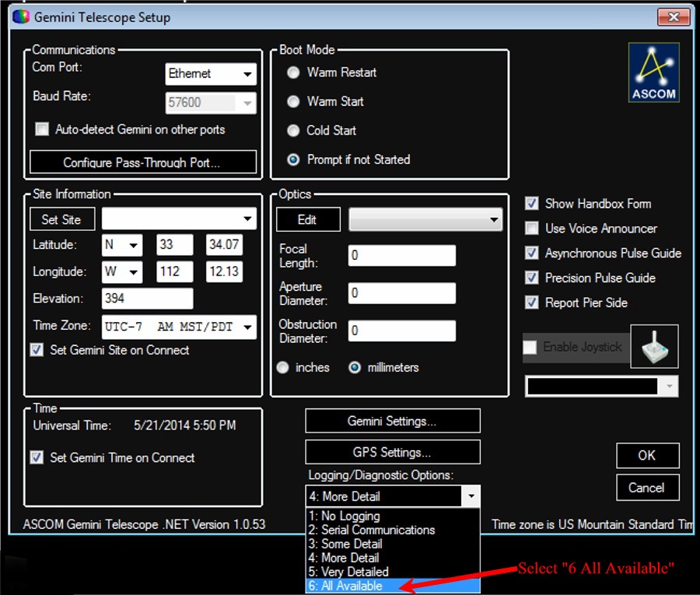The width and height of the screenshot is (700, 595).
Task: Select 2: Serial Communications option
Action: (393, 530)
